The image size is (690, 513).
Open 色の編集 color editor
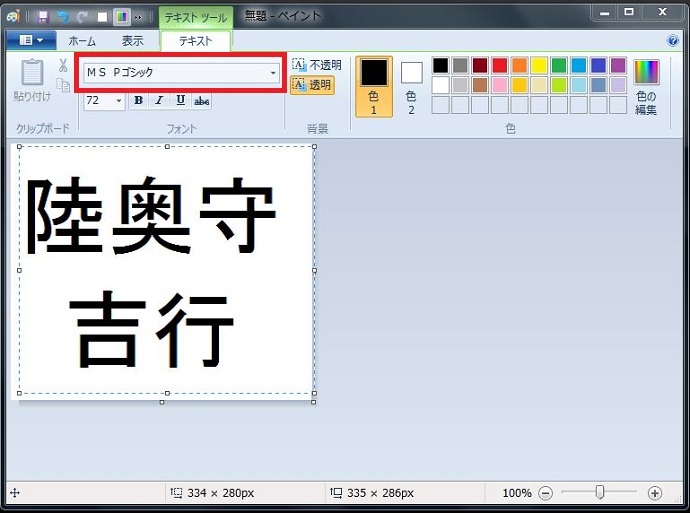[646, 88]
